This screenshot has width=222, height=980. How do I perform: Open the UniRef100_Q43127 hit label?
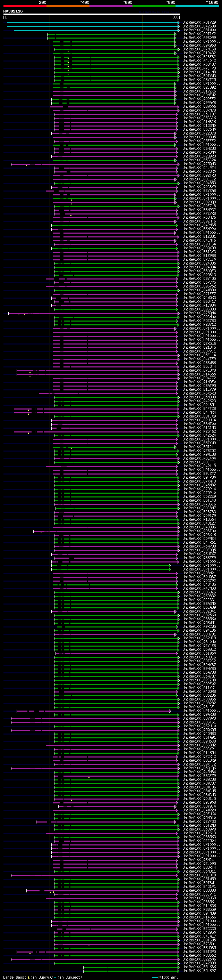[x=199, y=524]
